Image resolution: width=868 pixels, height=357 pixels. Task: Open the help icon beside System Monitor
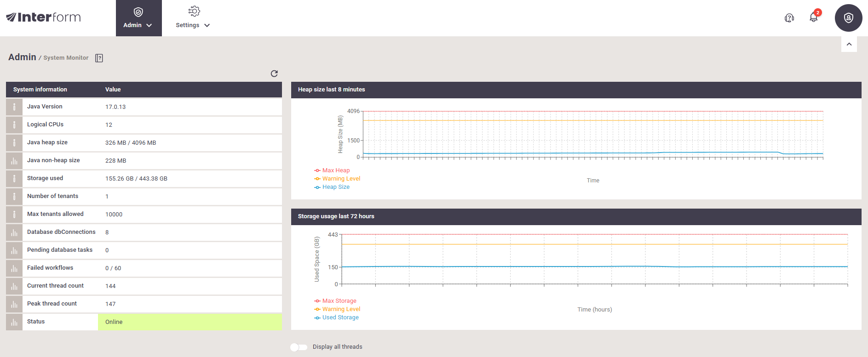[x=99, y=58]
